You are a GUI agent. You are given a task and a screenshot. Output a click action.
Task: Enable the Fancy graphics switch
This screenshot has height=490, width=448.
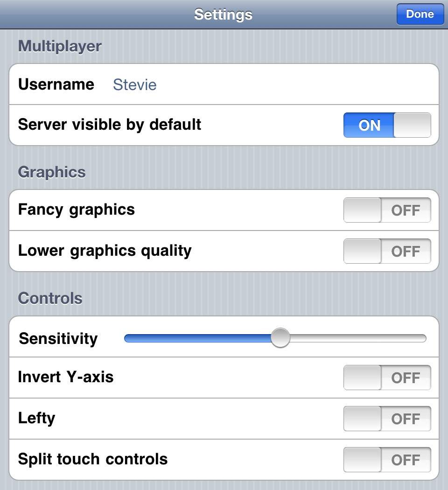pos(387,210)
